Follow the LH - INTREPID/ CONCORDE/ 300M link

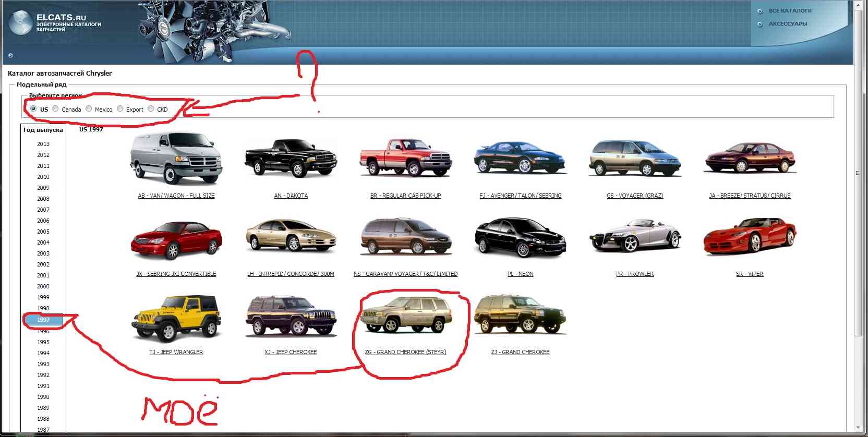click(291, 274)
